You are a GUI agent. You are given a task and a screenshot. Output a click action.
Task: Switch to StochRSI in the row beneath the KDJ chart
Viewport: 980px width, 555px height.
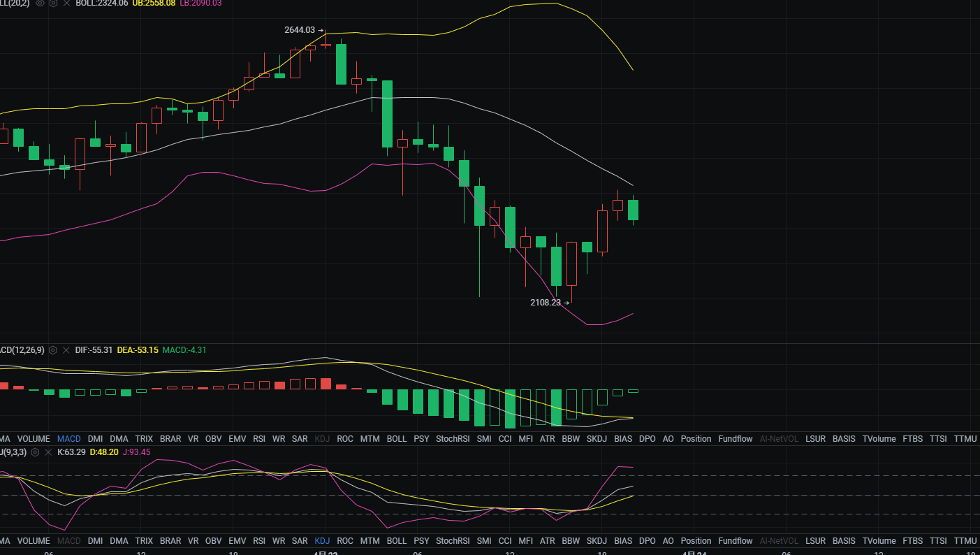[x=453, y=541]
